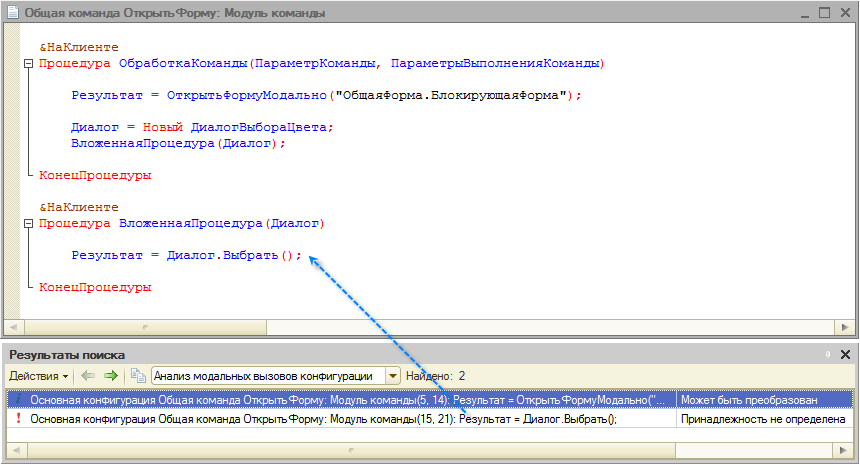860x465 pixels.
Task: Select result row with Диалог.Выбрать()
Action: point(340,419)
